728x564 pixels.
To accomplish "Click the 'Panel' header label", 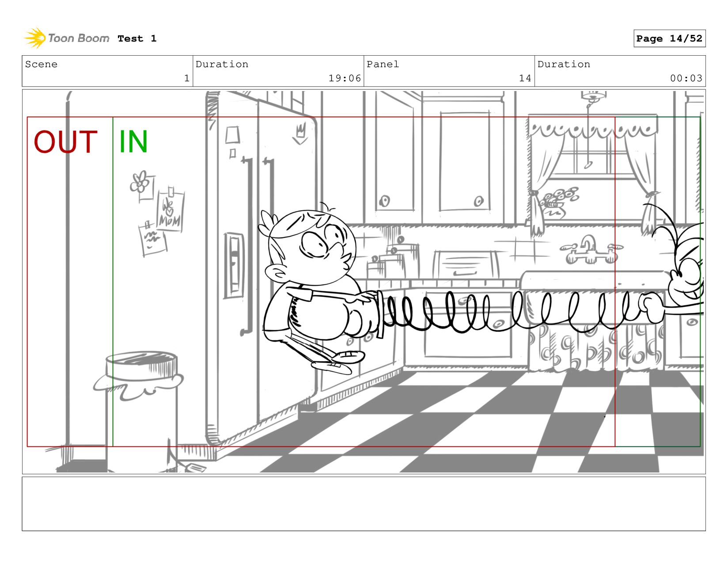I will click(383, 64).
